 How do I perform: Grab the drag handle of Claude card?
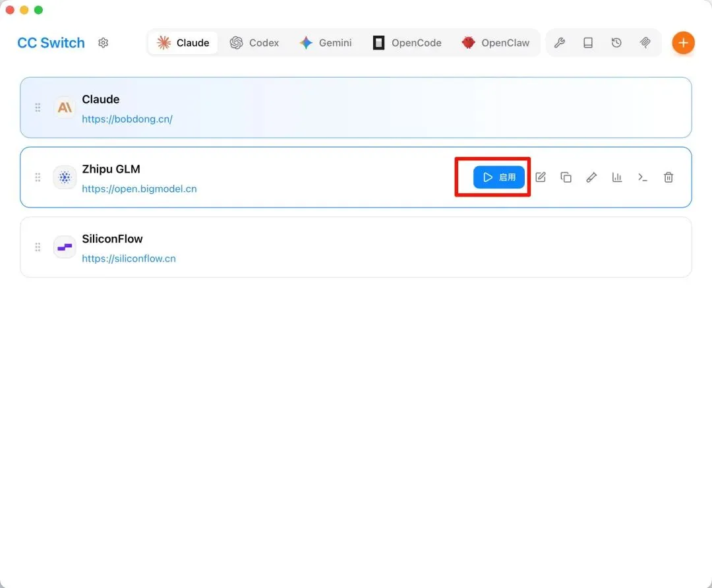coord(38,107)
